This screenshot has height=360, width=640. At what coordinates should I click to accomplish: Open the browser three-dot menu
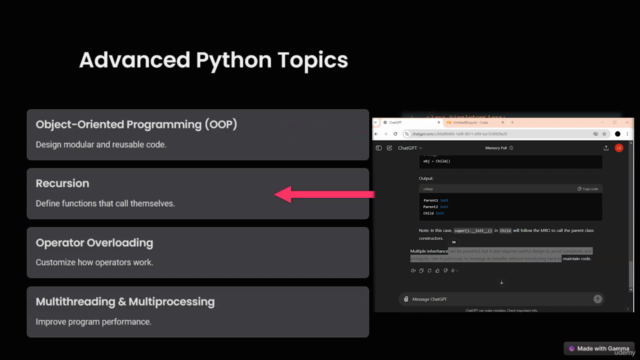tap(627, 134)
